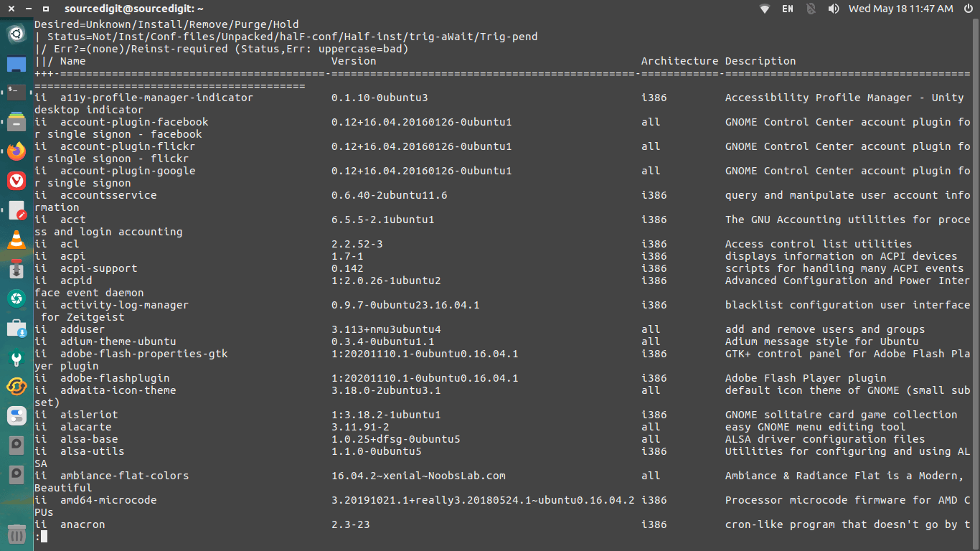
Task: Open the Ubuntu dash launcher
Action: coord(17,34)
